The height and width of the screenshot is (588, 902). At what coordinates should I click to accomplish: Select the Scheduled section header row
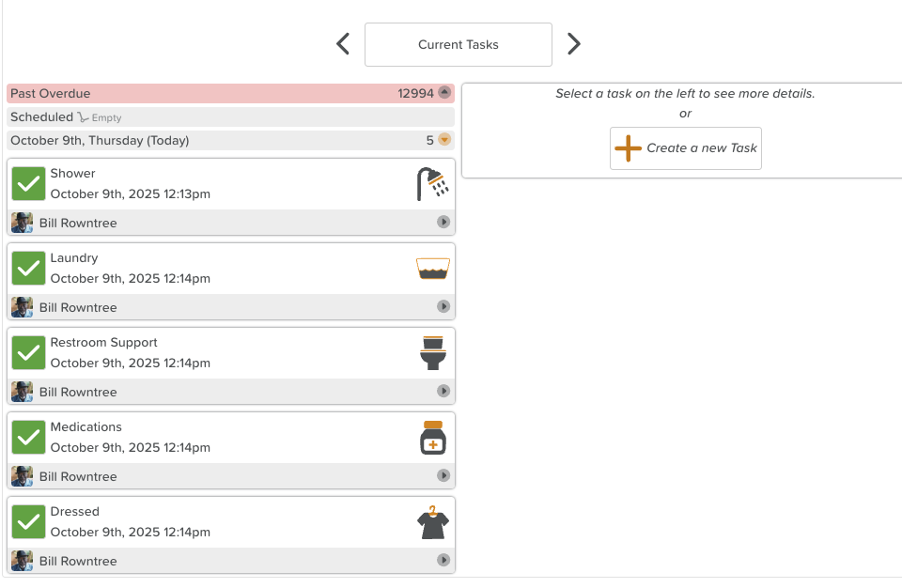coord(230,116)
